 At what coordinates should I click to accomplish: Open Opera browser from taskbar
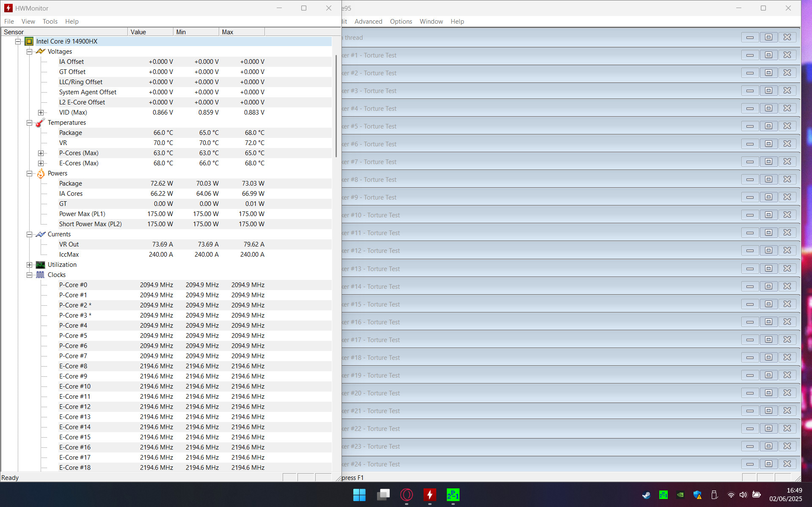click(x=406, y=495)
